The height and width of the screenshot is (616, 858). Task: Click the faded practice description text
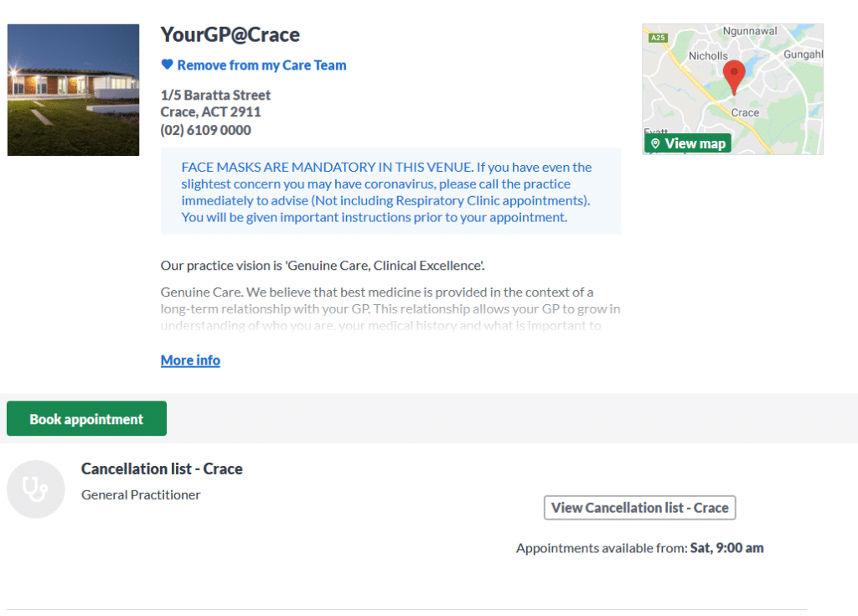coord(390,308)
